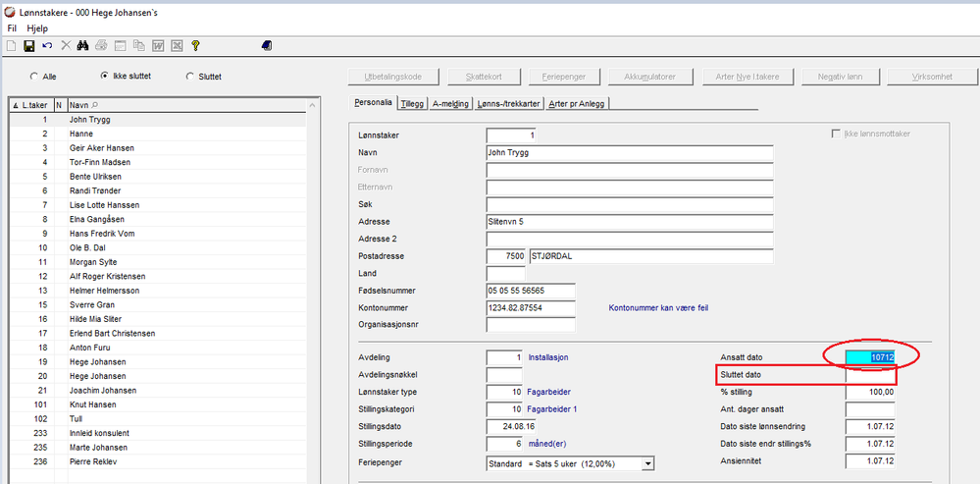Click the Export to Word icon

pos(158,45)
